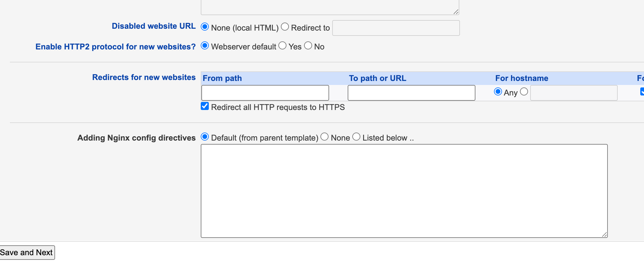This screenshot has width=644, height=262.
Task: Select None (local HTML) for disabled website
Action: coord(205,27)
